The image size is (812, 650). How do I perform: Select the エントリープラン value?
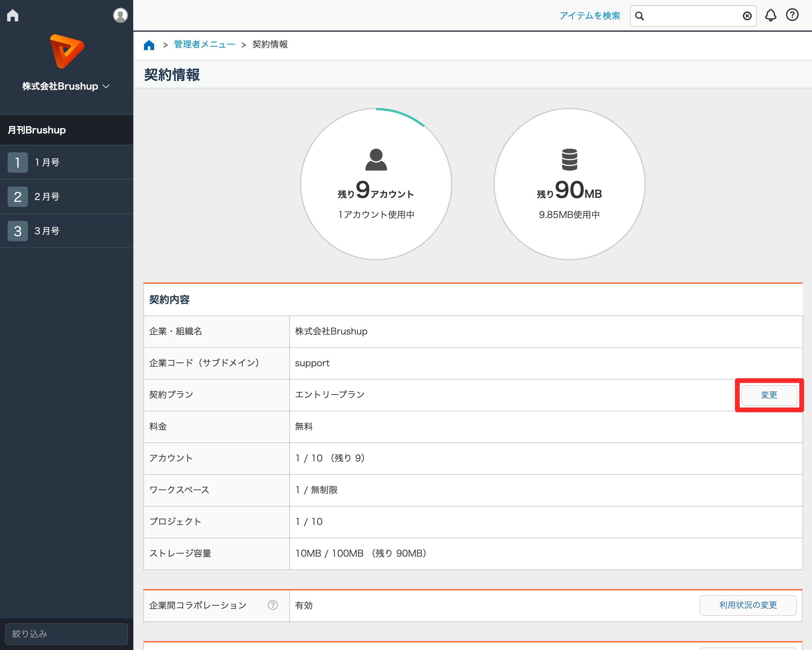click(x=330, y=395)
